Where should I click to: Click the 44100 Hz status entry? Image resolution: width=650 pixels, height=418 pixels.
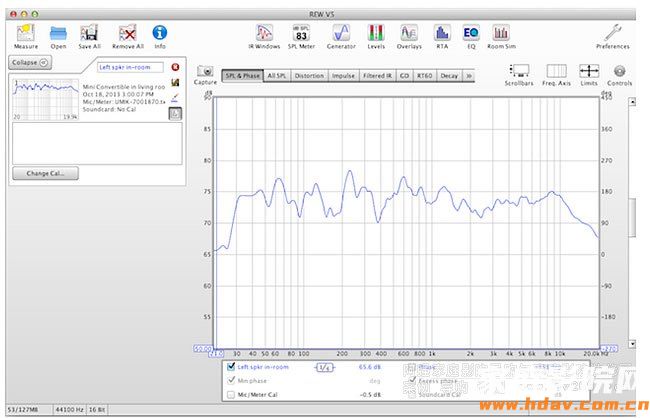69,410
